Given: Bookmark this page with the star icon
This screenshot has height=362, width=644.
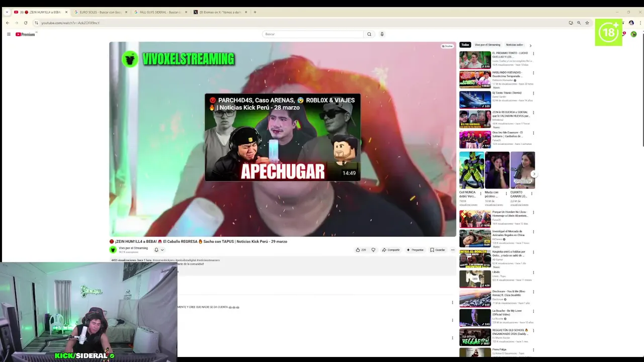Looking at the screenshot, I should (587, 23).
